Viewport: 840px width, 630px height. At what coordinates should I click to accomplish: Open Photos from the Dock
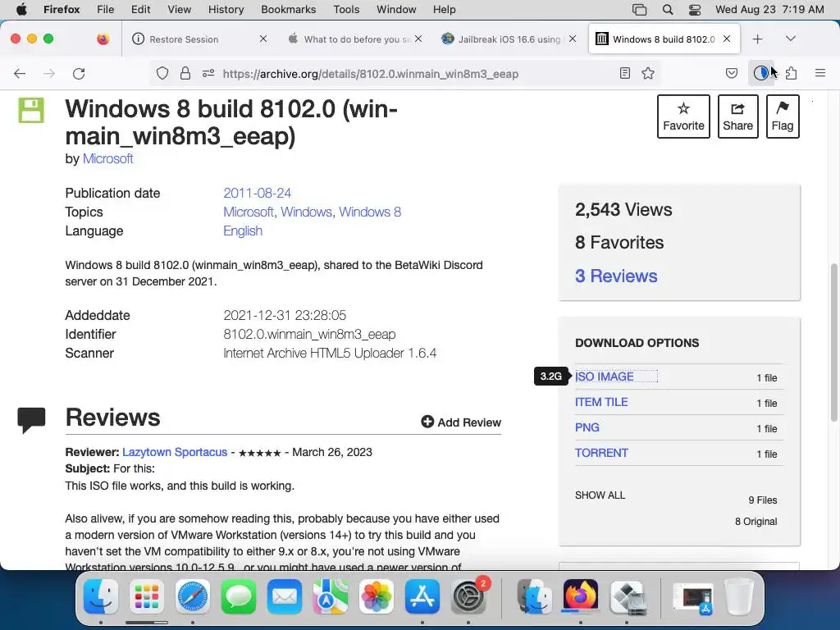pos(377,596)
